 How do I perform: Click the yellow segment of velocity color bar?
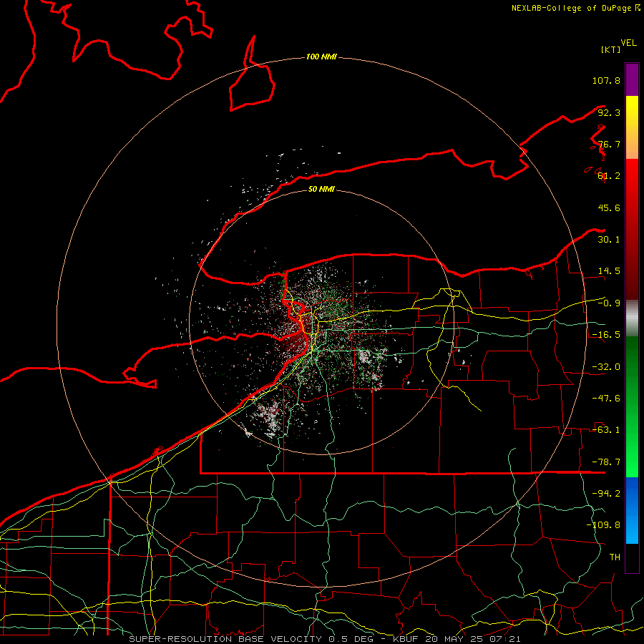click(632, 127)
